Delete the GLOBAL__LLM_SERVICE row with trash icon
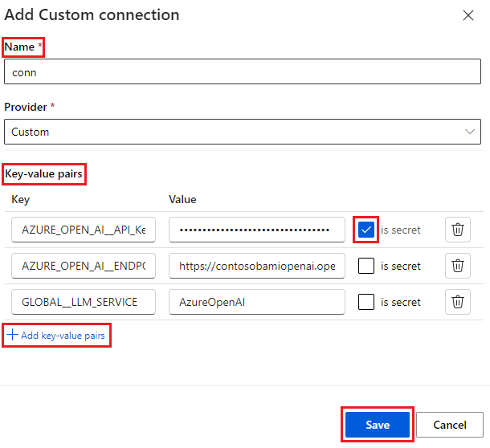The height and width of the screenshot is (448, 490). click(458, 302)
